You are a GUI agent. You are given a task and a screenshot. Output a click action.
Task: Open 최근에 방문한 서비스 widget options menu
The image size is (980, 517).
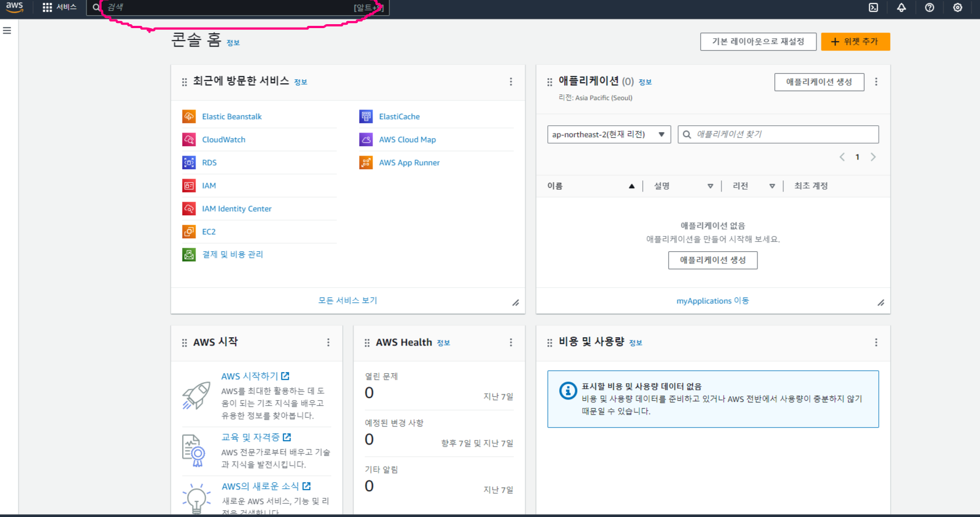coord(511,81)
